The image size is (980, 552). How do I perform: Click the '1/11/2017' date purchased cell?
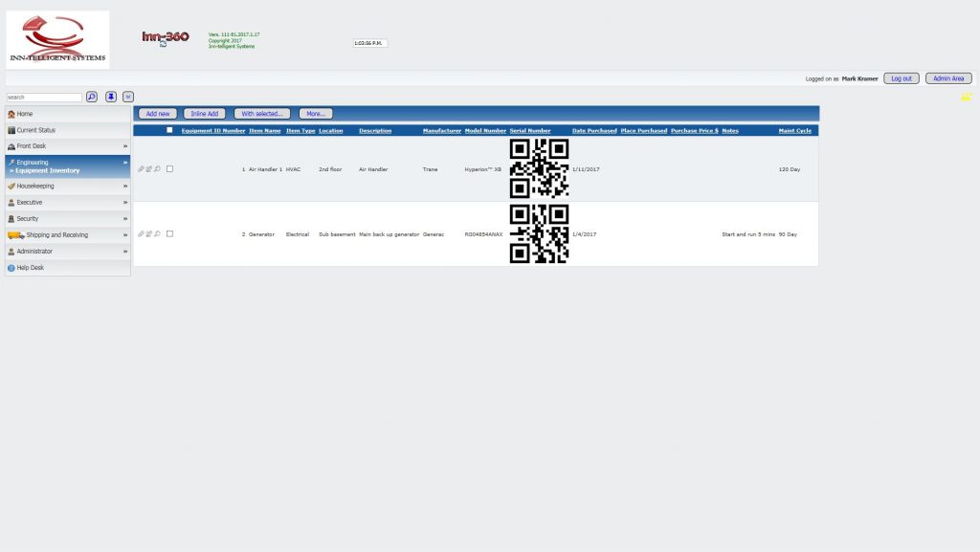click(x=586, y=169)
